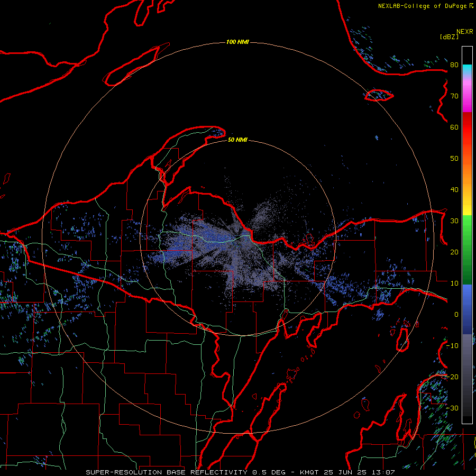Click the KMQT station identifier in the caption
The width and height of the screenshot is (476, 476).
coord(309,472)
